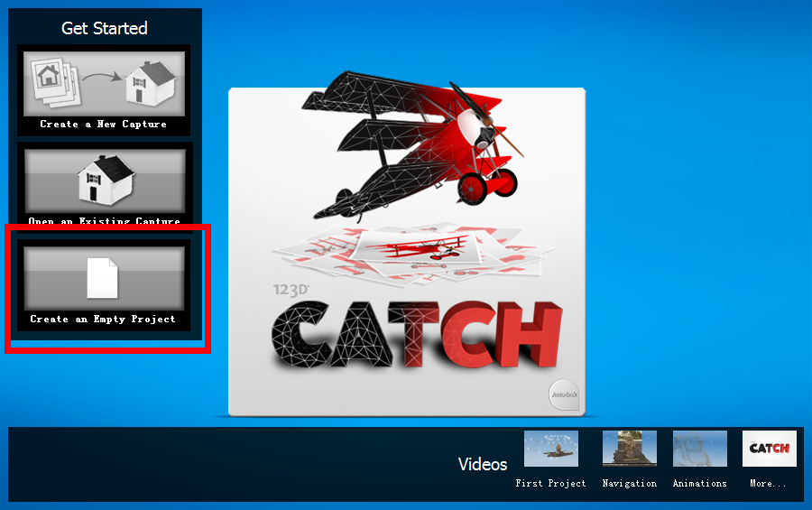
Task: Click the 'Get Started' panel heading
Action: click(x=104, y=28)
